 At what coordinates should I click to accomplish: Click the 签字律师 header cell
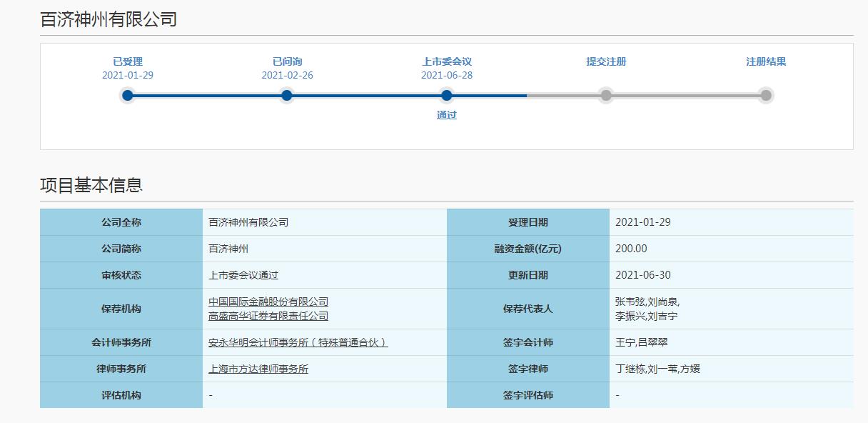pyautogui.click(x=528, y=369)
